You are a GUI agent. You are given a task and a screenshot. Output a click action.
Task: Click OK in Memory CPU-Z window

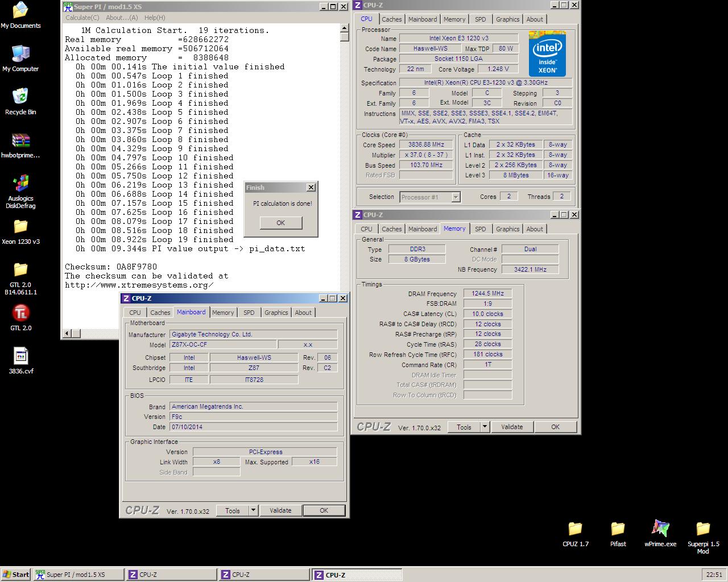(555, 427)
